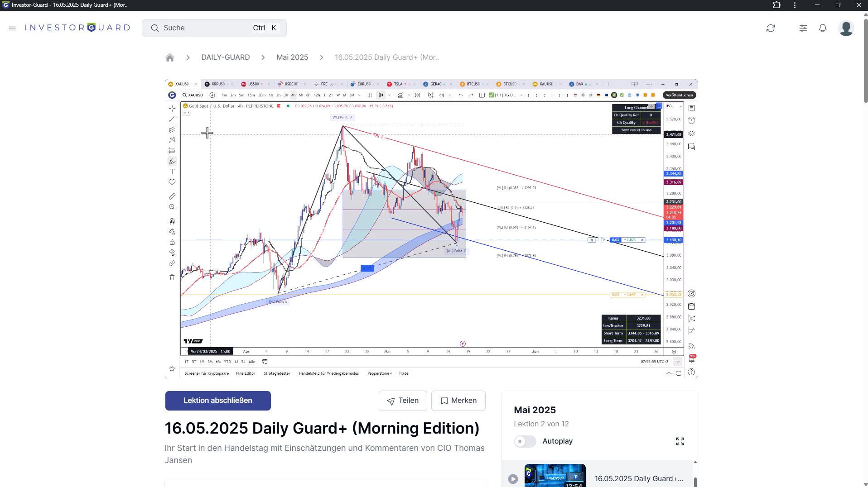Toggle the magnet snap mode
868x487 pixels.
coord(172,221)
